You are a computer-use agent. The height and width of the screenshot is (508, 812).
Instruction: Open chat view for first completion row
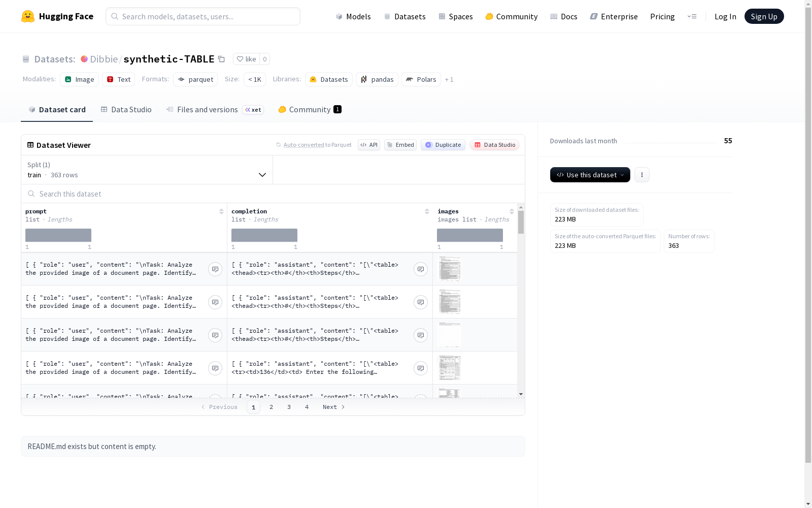(421, 269)
